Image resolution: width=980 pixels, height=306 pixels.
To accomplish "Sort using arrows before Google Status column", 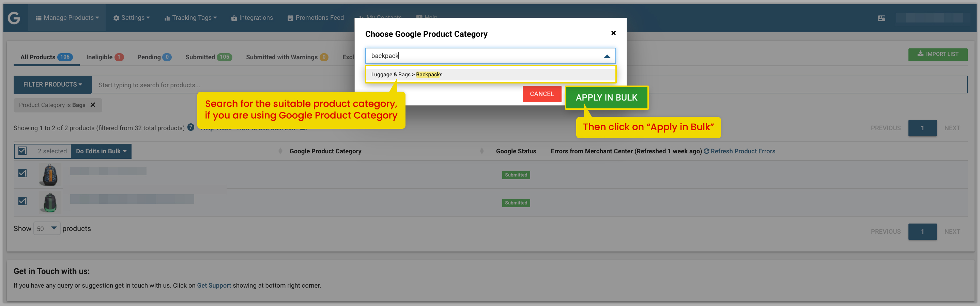I will 481,151.
